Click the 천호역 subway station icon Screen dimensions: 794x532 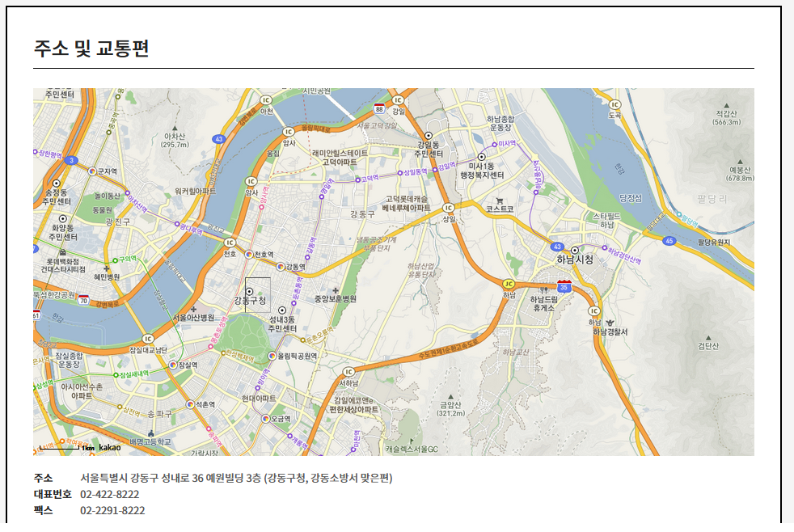(x=249, y=254)
